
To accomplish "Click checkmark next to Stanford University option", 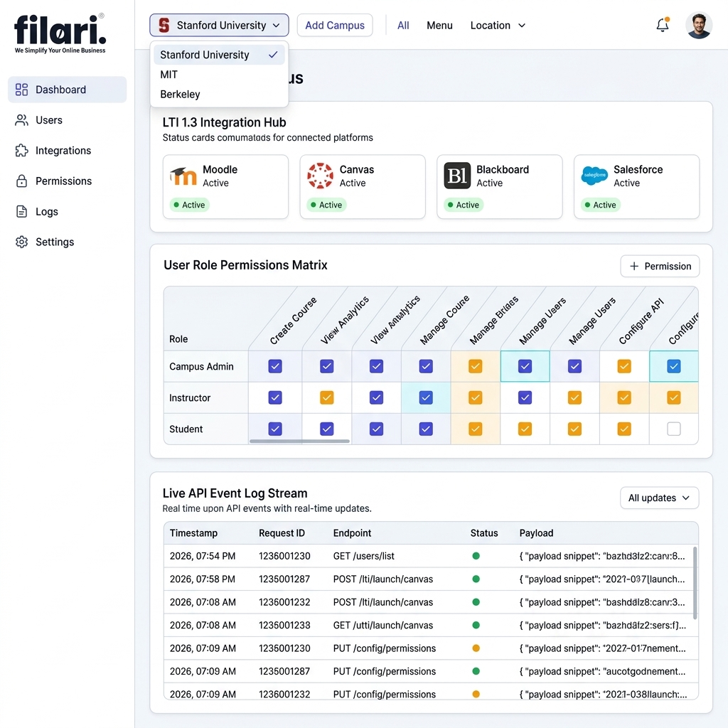I will 273,55.
